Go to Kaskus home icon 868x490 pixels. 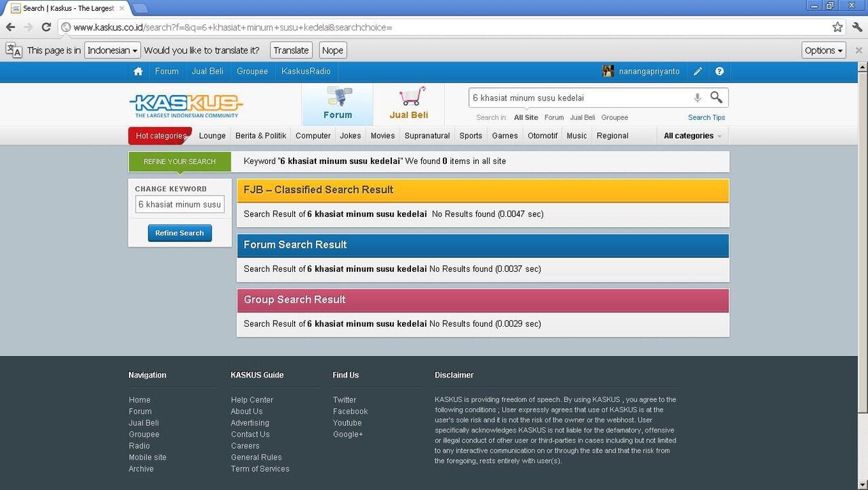pyautogui.click(x=138, y=71)
